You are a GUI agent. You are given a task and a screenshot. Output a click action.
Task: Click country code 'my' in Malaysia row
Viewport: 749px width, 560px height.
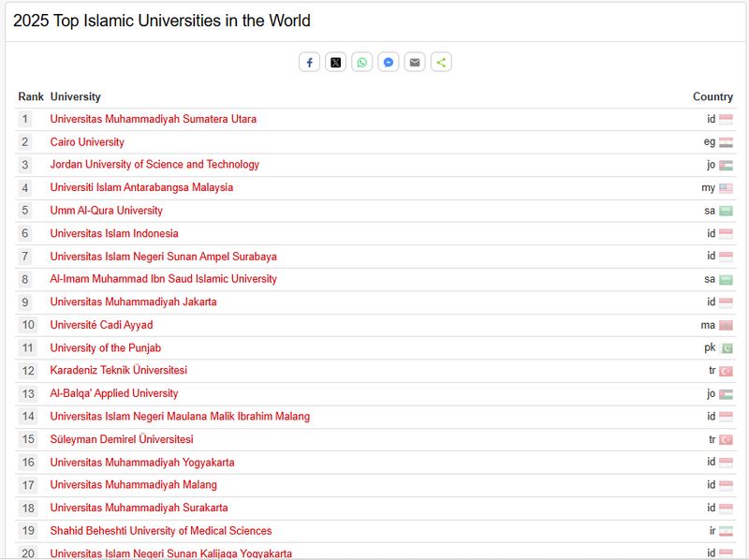click(x=708, y=188)
